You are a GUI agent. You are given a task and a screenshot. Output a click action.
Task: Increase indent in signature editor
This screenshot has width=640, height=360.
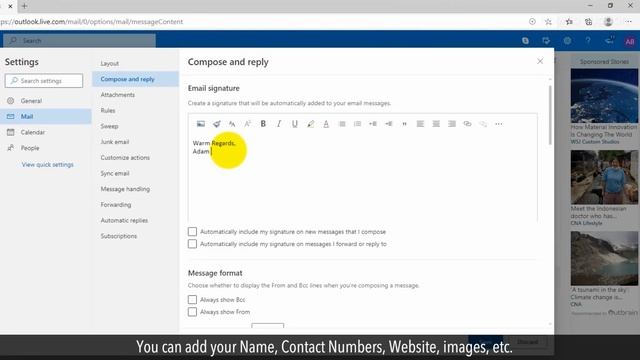(x=389, y=124)
